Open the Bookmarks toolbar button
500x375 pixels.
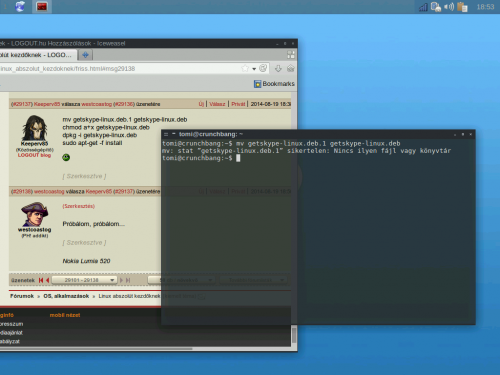(x=274, y=84)
